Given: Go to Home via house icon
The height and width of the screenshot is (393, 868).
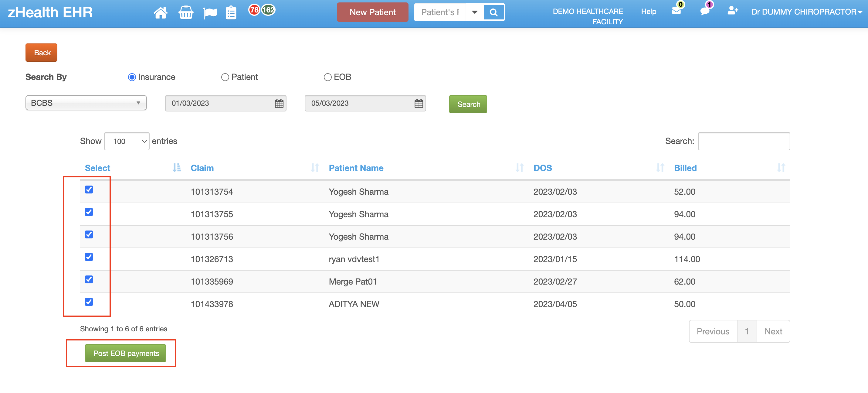Looking at the screenshot, I should pos(160,13).
